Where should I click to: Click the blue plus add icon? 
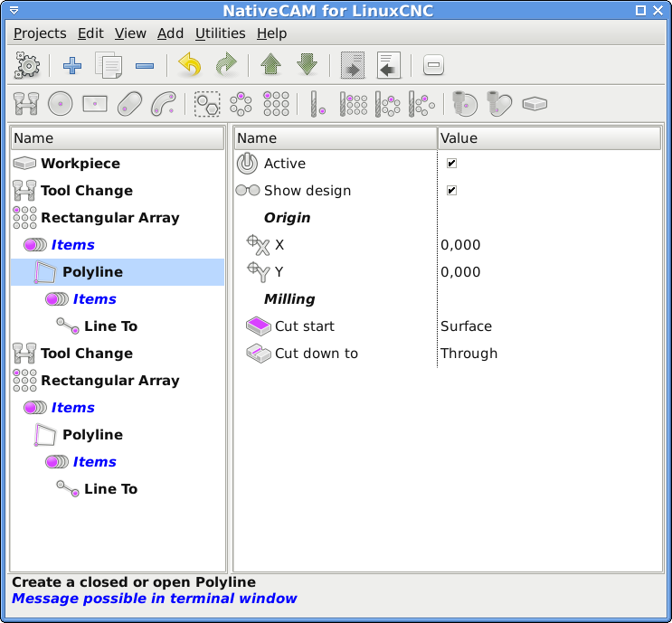(x=72, y=66)
